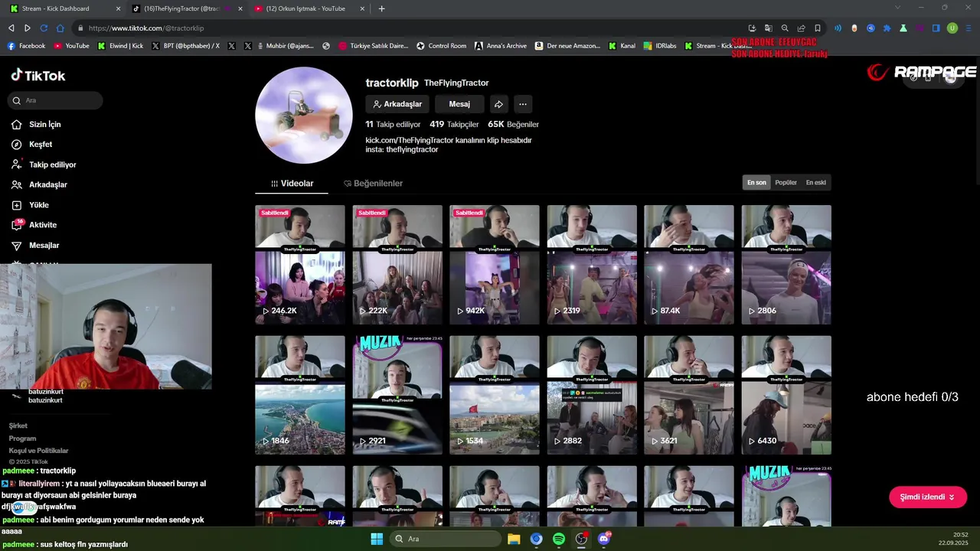Click the Mesaj button on profile
Viewport: 980px width, 551px height.
coord(459,104)
